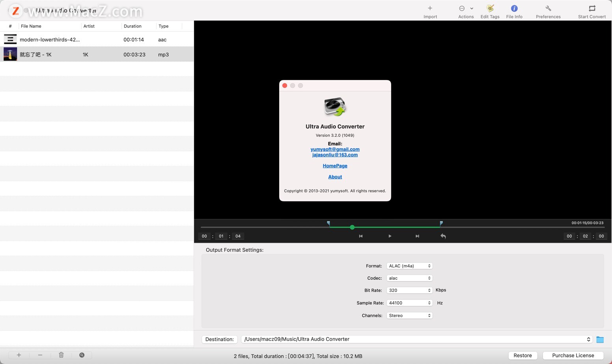Play the selected audio
This screenshot has height=364, width=612.
(390, 236)
